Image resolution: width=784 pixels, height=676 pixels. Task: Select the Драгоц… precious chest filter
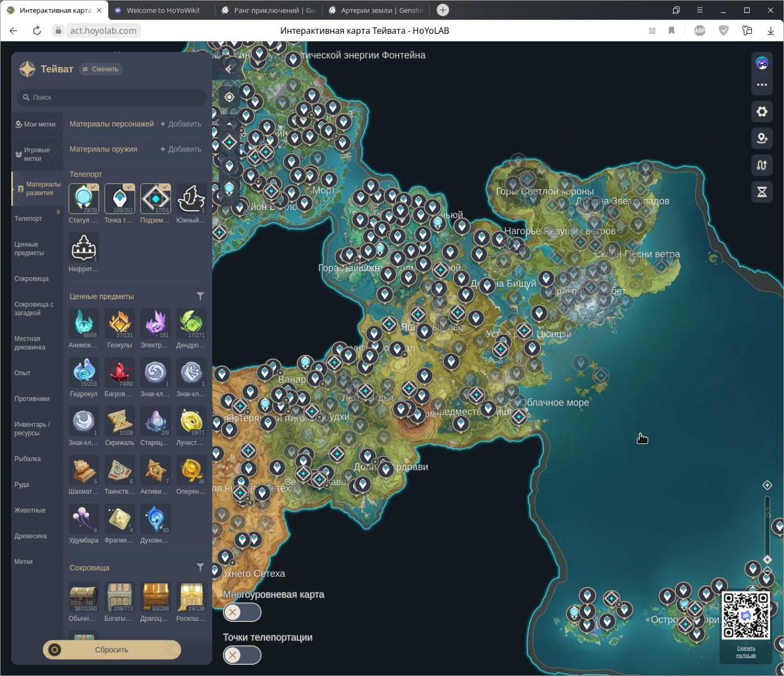pyautogui.click(x=155, y=597)
